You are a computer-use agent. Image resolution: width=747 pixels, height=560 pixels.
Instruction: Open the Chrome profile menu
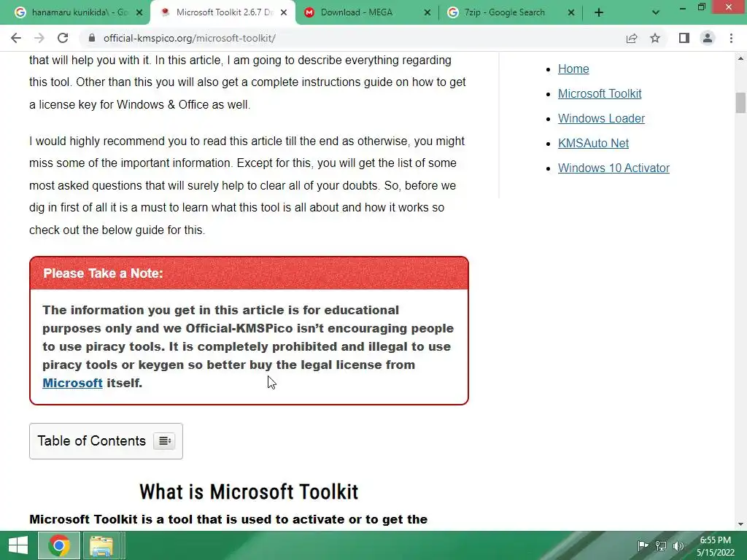pos(708,38)
